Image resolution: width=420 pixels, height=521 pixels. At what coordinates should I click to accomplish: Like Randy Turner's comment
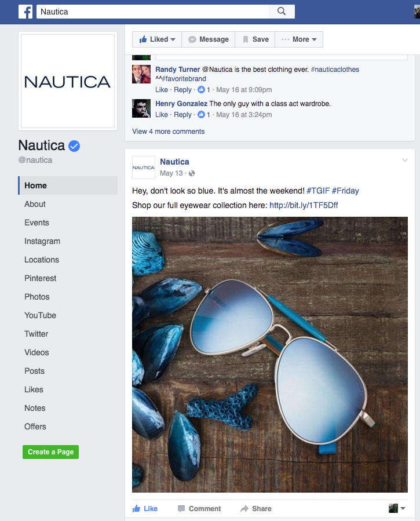pyautogui.click(x=162, y=90)
